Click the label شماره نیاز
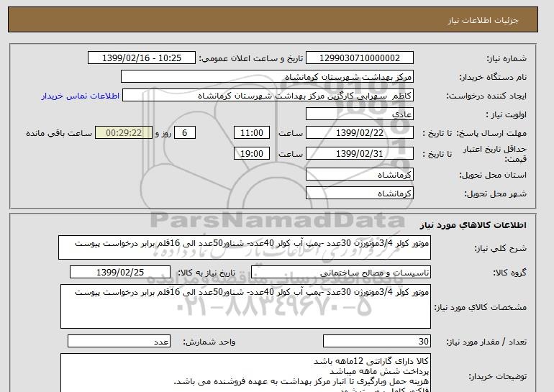The image size is (554, 392). (x=507, y=59)
